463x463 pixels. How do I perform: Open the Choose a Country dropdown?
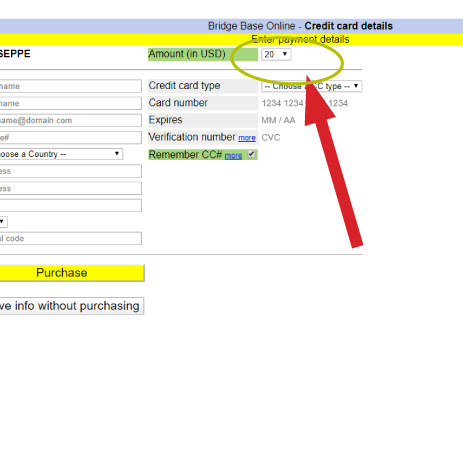tap(61, 154)
